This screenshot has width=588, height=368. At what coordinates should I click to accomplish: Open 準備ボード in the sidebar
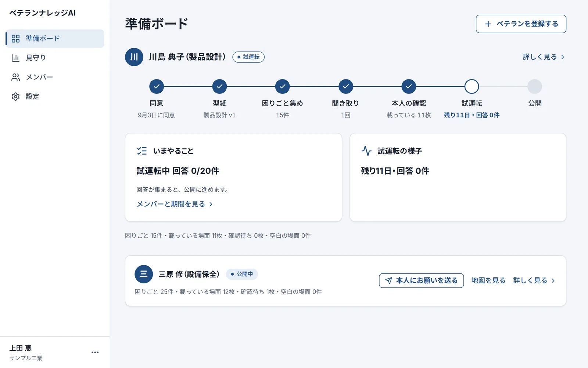[x=55, y=39]
